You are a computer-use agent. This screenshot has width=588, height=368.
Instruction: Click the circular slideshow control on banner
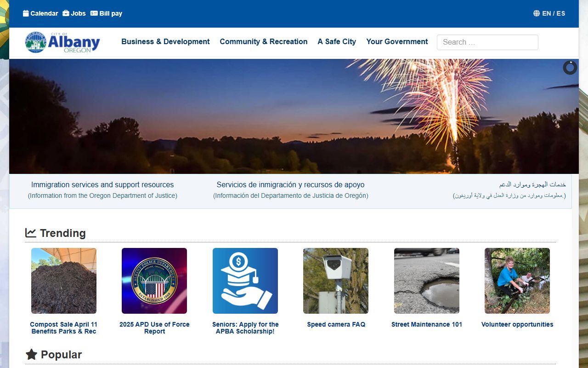(x=570, y=68)
